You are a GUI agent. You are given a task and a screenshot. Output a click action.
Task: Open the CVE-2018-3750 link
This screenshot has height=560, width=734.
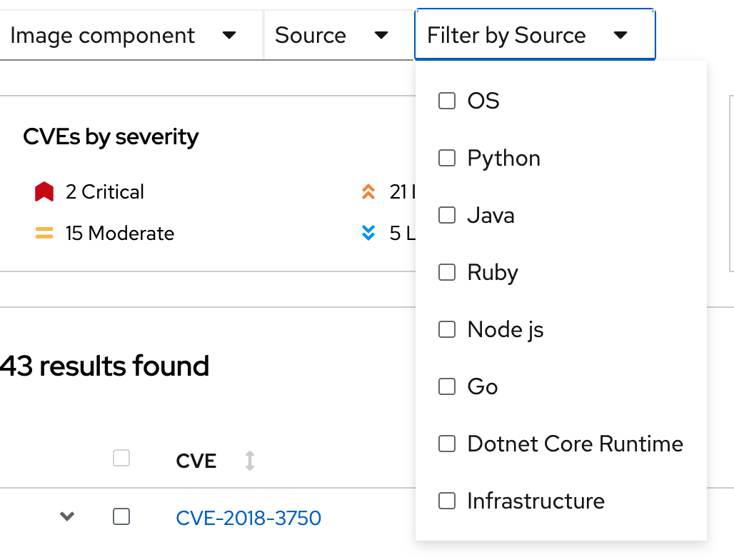[x=248, y=517]
